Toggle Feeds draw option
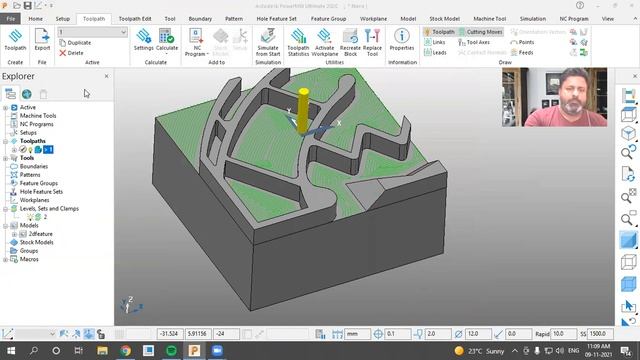The width and height of the screenshot is (640, 360). (522, 52)
